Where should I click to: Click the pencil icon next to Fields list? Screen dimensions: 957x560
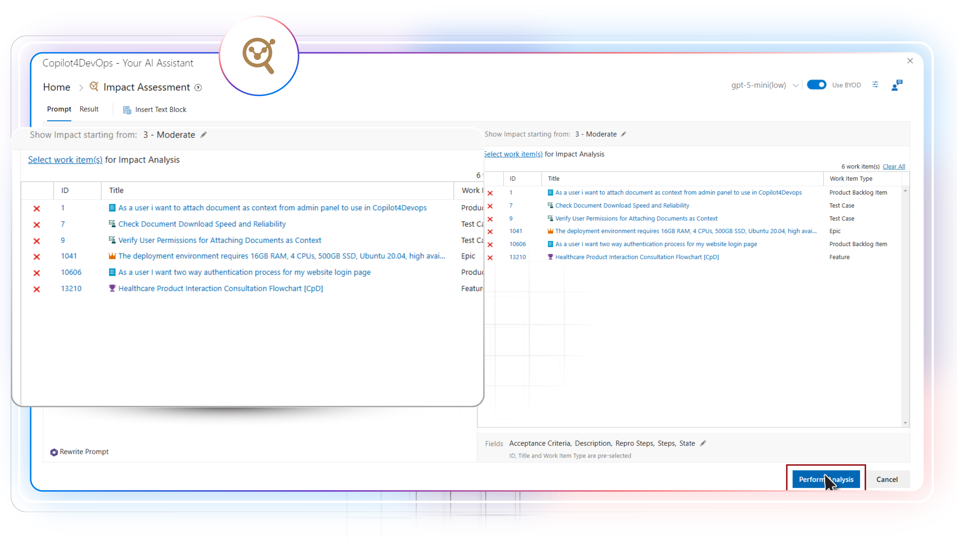(703, 443)
